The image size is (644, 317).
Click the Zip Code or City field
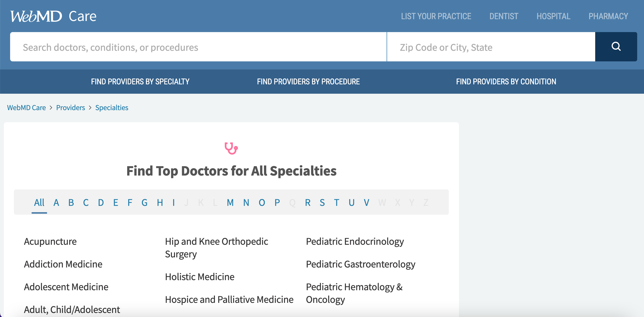click(x=491, y=47)
